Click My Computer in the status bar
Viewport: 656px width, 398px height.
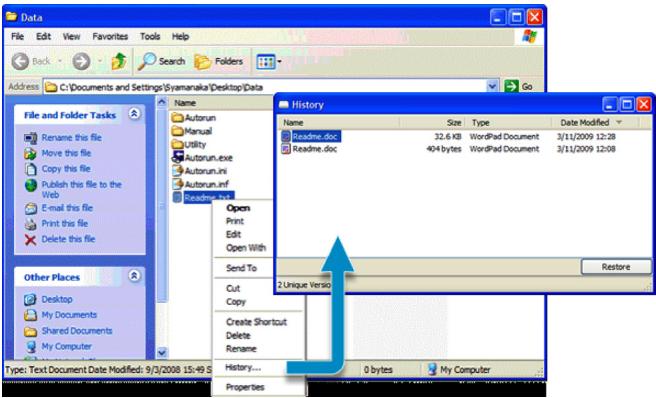click(x=459, y=370)
